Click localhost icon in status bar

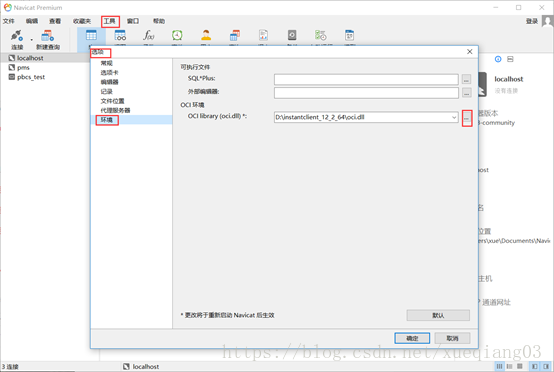pyautogui.click(x=126, y=367)
